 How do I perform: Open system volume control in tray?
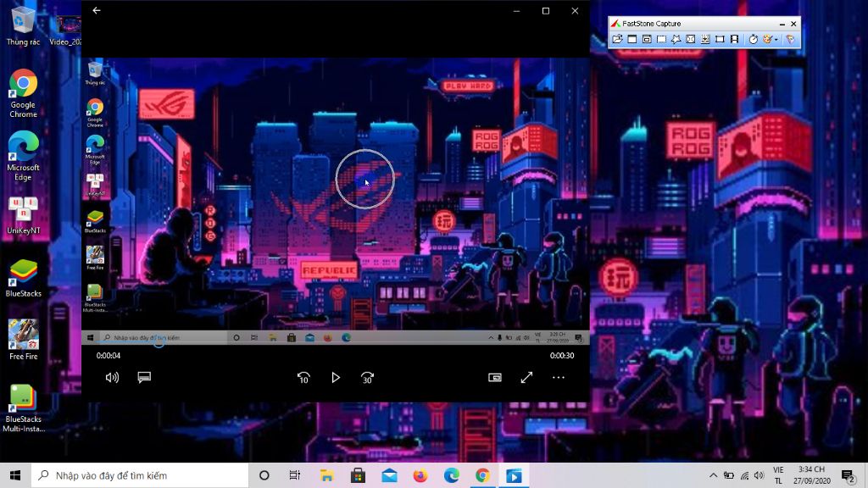click(759, 475)
